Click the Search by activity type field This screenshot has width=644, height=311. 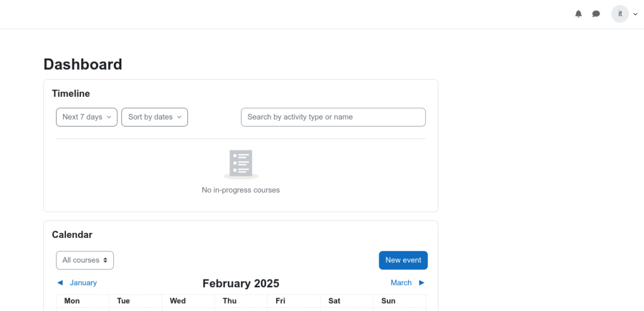(333, 117)
